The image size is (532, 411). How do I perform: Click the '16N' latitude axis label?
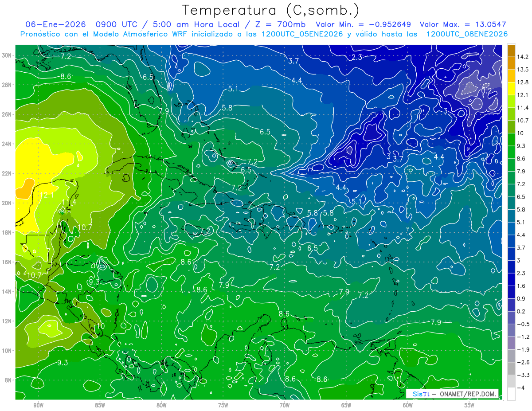click(7, 262)
